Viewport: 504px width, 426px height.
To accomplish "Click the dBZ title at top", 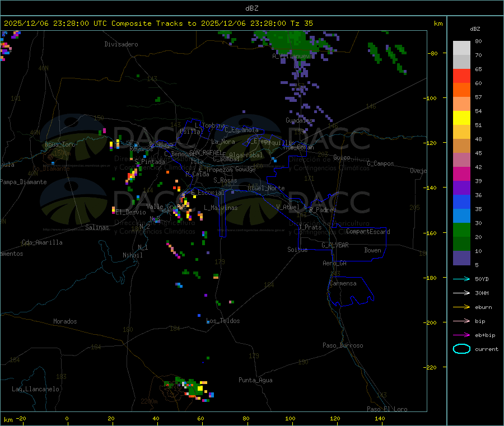I will click(251, 8).
